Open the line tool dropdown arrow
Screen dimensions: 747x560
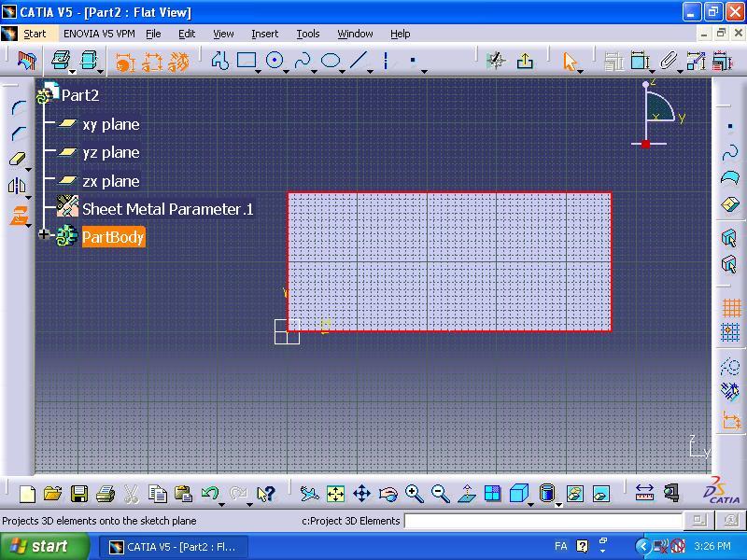[x=370, y=70]
